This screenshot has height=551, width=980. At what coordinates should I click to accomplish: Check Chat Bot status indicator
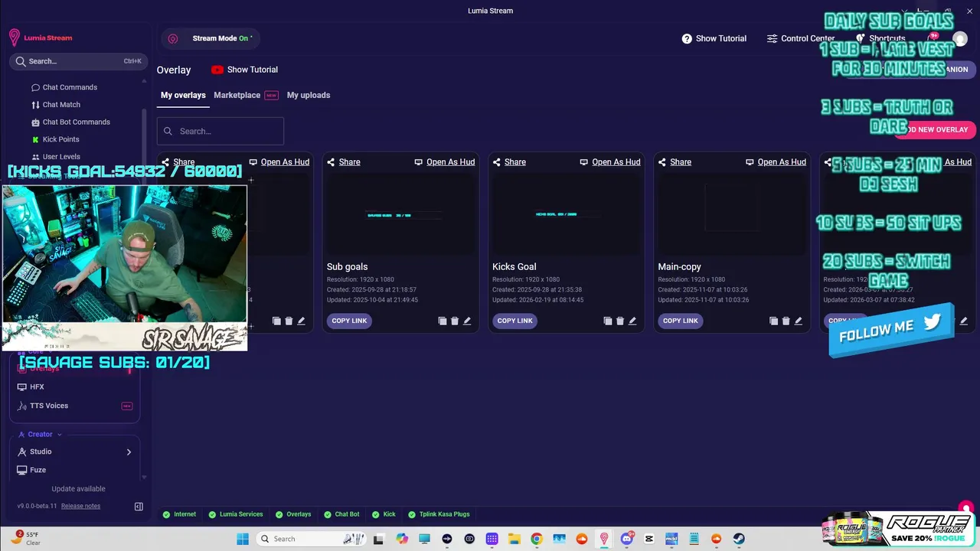tap(341, 514)
